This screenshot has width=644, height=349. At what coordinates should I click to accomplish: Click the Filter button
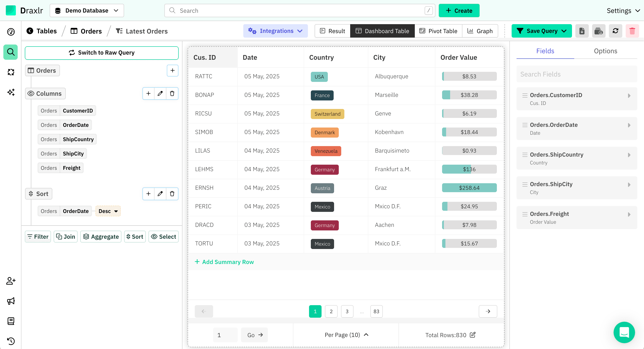[x=38, y=237]
